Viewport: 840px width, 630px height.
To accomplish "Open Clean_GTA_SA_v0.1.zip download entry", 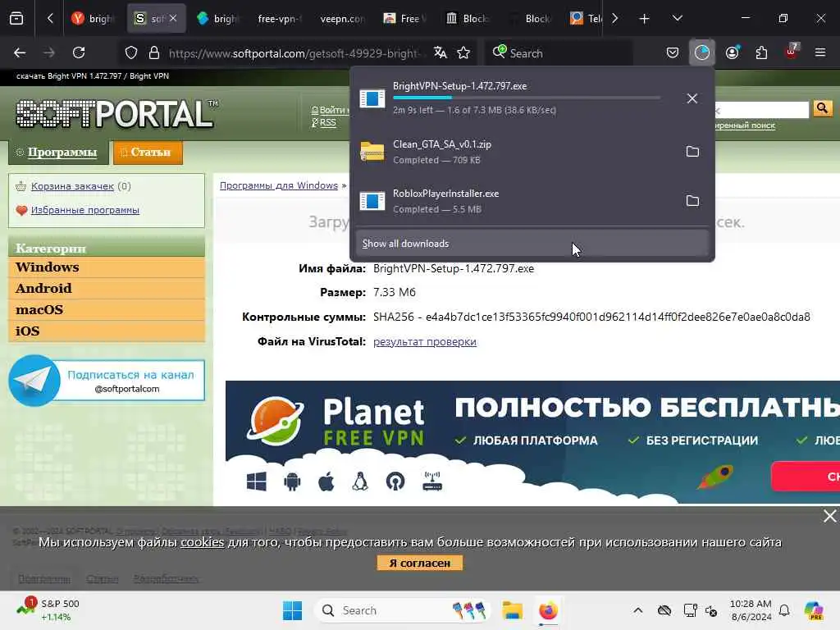I will pyautogui.click(x=517, y=152).
